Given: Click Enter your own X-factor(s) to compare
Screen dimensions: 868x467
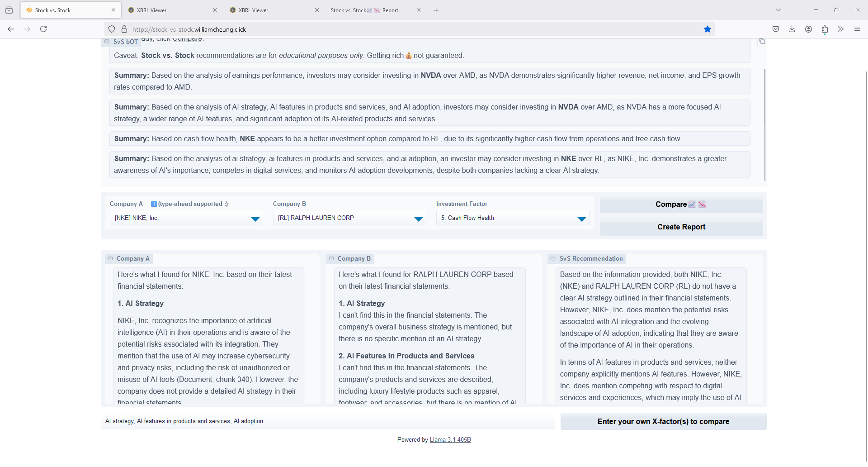Looking at the screenshot, I should pos(663,422).
